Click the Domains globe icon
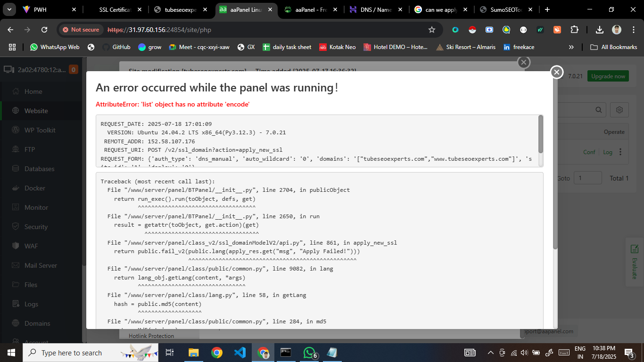Screen dimensions: 644x362 pos(16,323)
